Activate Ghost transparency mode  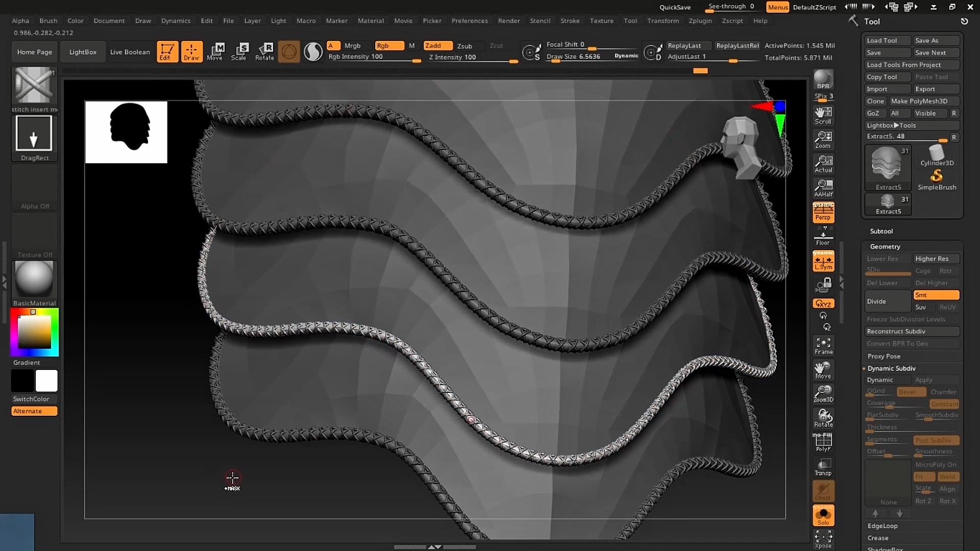823,491
